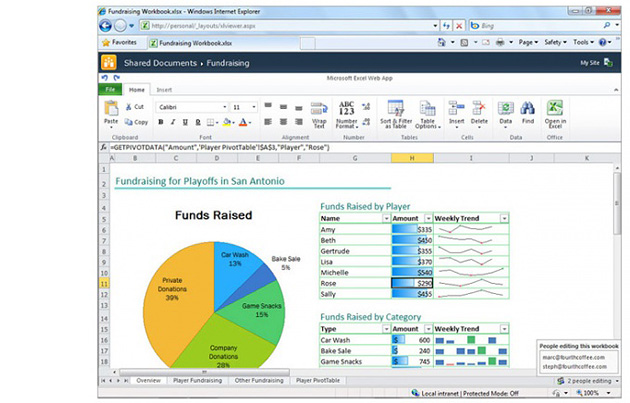The width and height of the screenshot is (630, 403).
Task: Toggle bold formatting in the Font group
Action: 161,123
